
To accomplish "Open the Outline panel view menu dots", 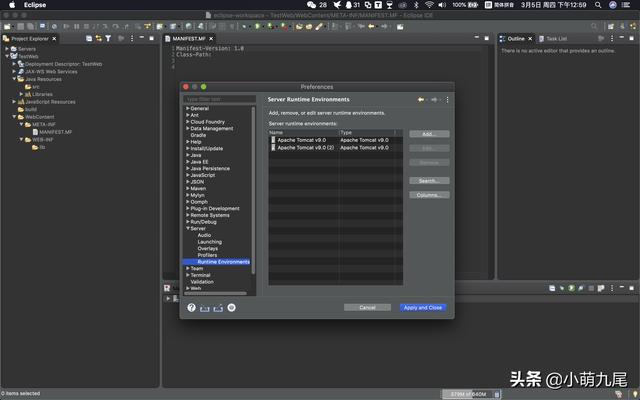I will coord(611,38).
